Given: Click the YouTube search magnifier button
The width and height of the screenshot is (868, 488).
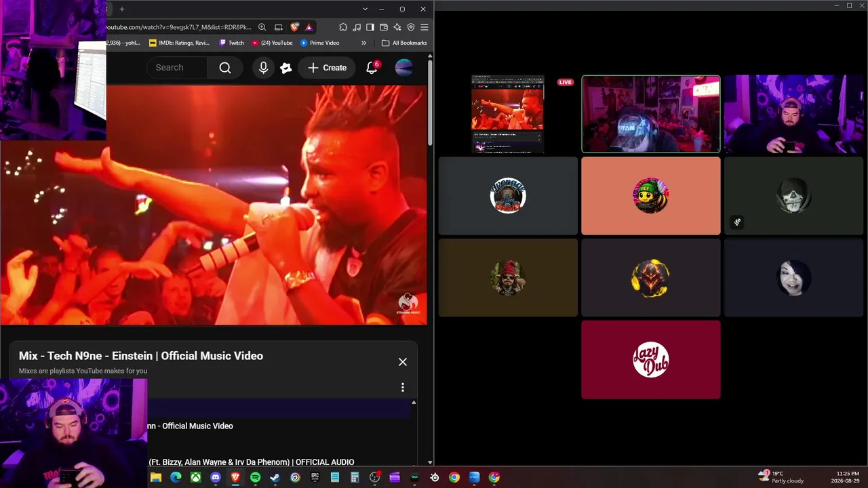Looking at the screenshot, I should tap(225, 68).
